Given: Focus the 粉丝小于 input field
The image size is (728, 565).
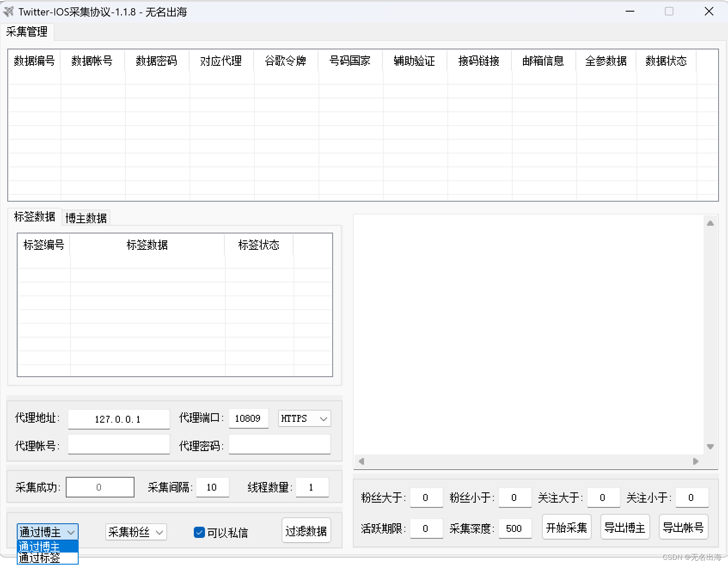Looking at the screenshot, I should (515, 497).
